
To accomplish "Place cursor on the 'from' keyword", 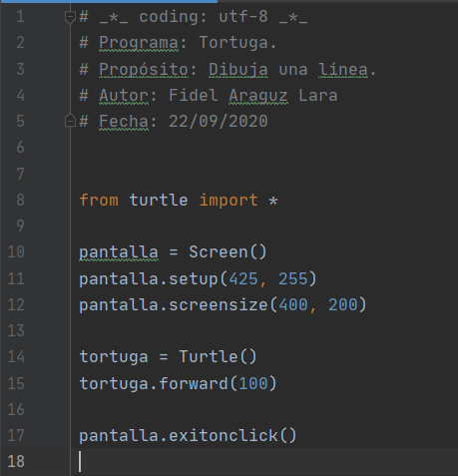I will pos(99,200).
